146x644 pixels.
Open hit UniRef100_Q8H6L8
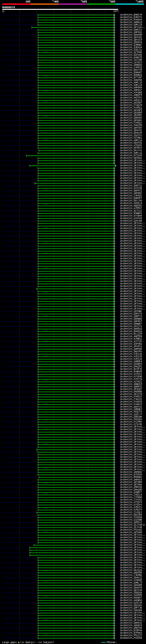(131, 22)
